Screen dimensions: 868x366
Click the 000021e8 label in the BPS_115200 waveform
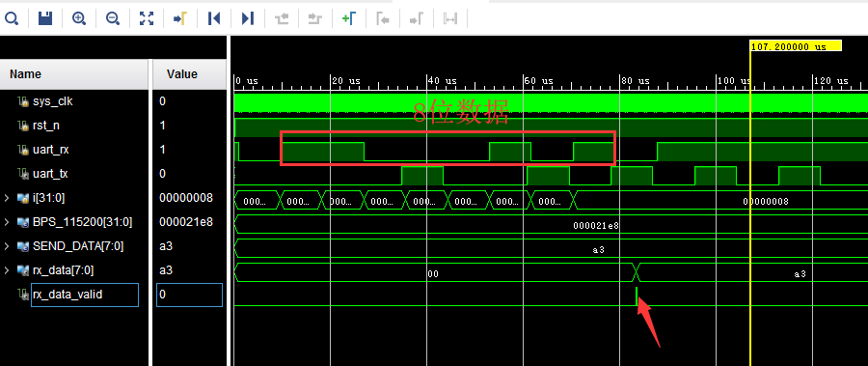[x=596, y=226]
